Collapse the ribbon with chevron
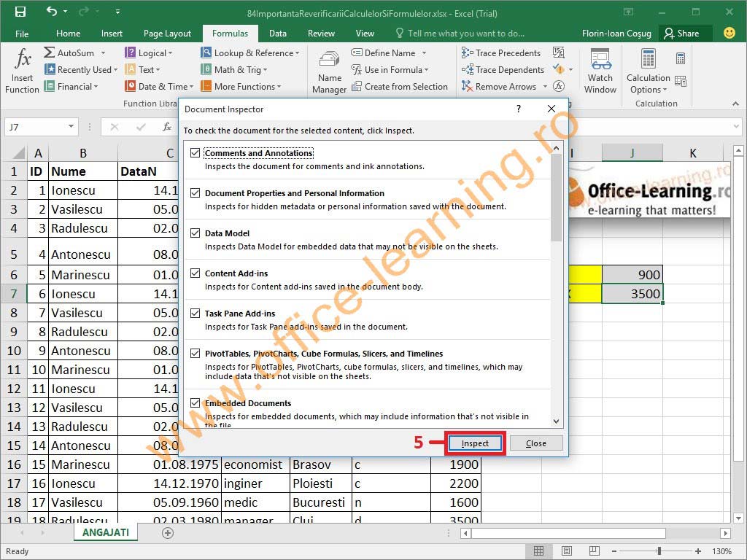747x560 pixels. click(x=735, y=104)
